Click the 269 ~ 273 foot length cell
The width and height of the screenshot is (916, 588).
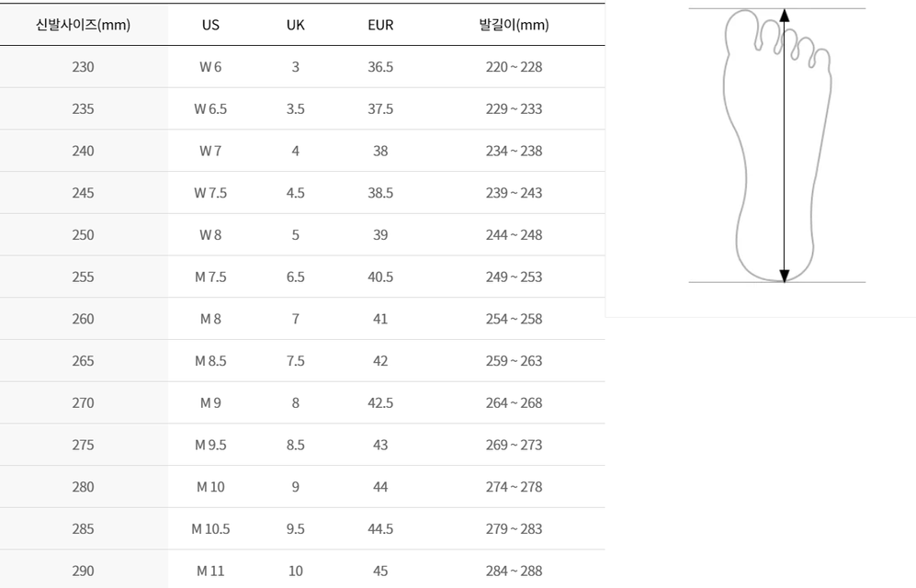click(515, 445)
